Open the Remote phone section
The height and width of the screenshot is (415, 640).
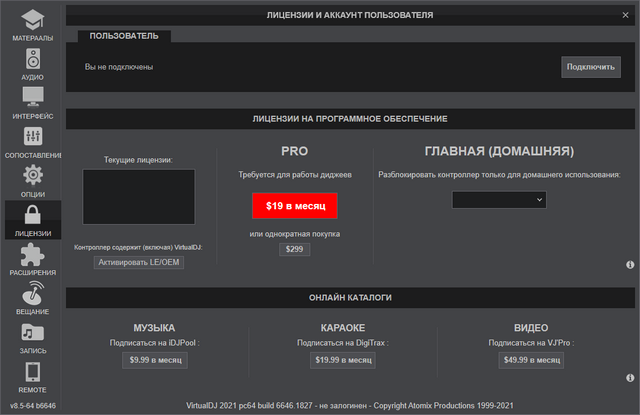pyautogui.click(x=32, y=376)
